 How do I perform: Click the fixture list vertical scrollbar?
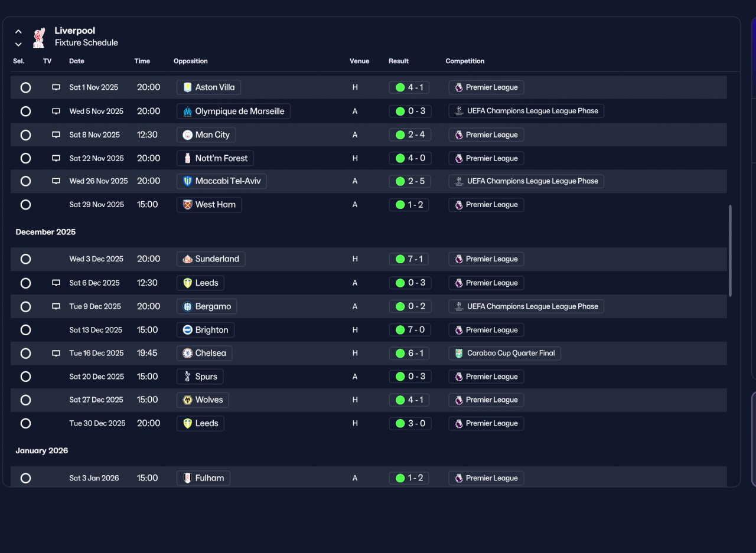pos(730,251)
